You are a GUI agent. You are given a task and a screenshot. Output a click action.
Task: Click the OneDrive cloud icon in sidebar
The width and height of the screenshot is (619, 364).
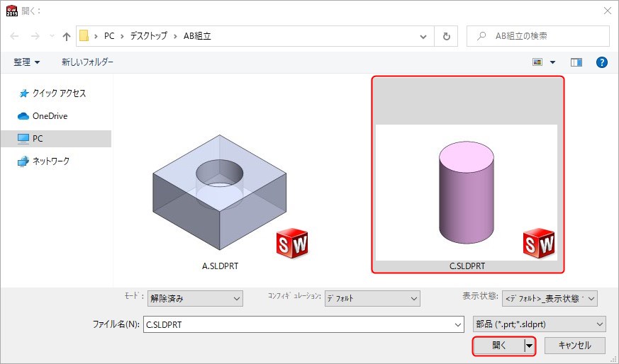[23, 116]
